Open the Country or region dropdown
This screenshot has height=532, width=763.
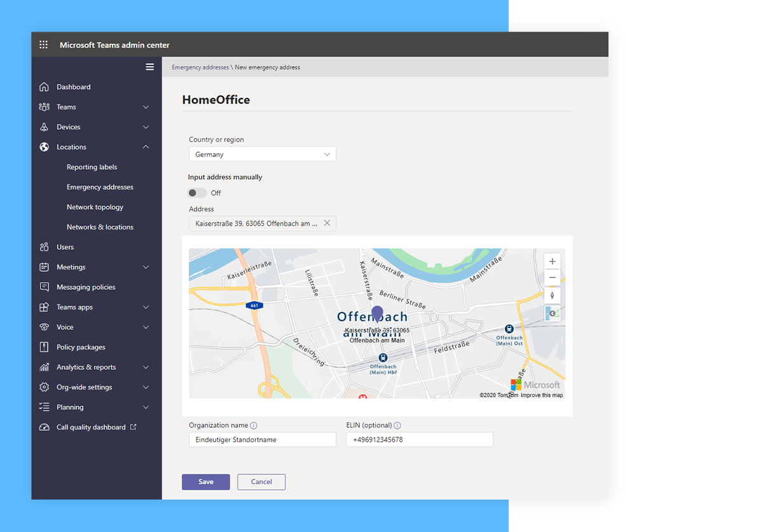click(263, 154)
